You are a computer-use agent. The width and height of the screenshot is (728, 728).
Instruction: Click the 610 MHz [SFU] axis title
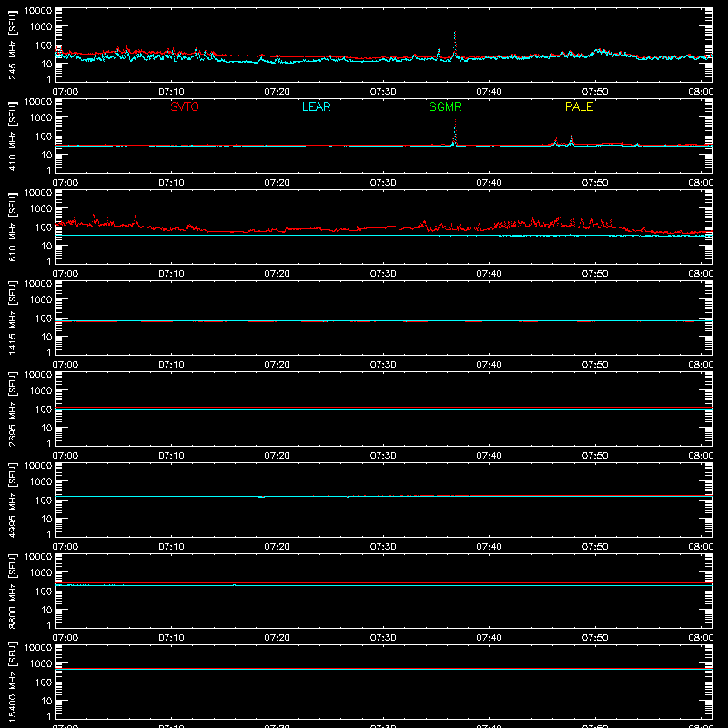click(x=12, y=227)
